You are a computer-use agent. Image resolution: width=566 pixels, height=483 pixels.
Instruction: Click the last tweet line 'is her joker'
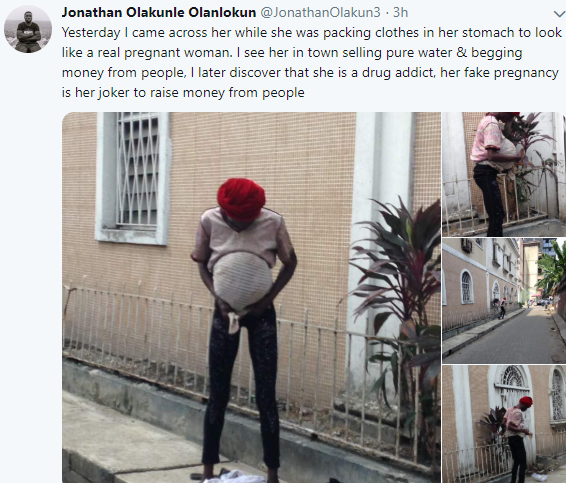pyautogui.click(x=183, y=93)
